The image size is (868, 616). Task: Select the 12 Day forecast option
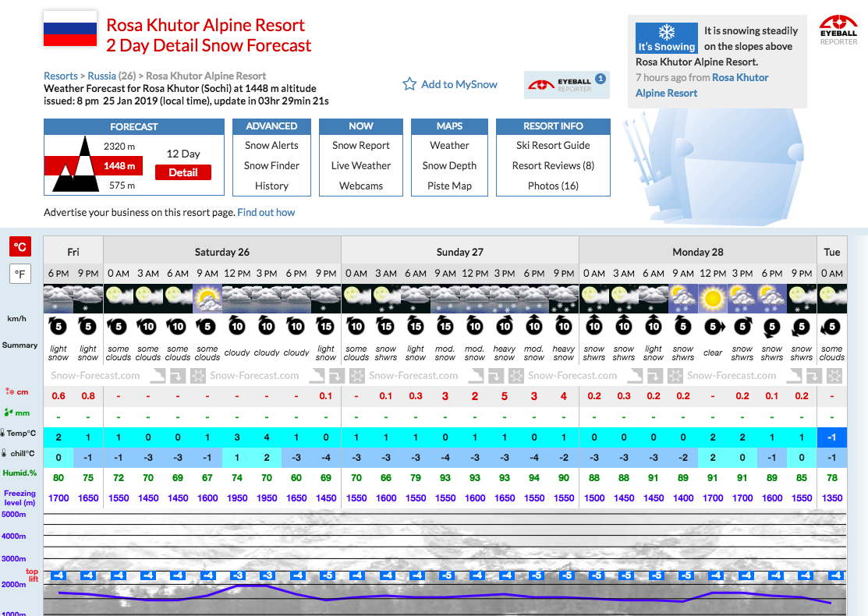(x=183, y=154)
